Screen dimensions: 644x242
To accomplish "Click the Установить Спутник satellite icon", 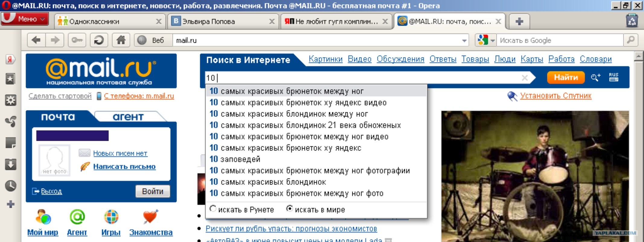I will point(512,96).
